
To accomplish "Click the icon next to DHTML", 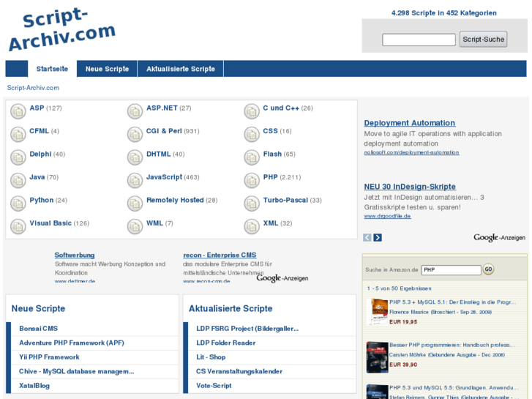I will [135, 157].
